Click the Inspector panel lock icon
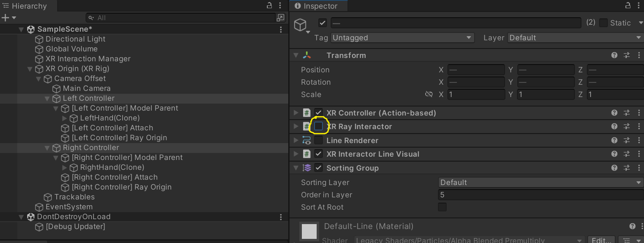This screenshot has height=243, width=644. [x=628, y=6]
